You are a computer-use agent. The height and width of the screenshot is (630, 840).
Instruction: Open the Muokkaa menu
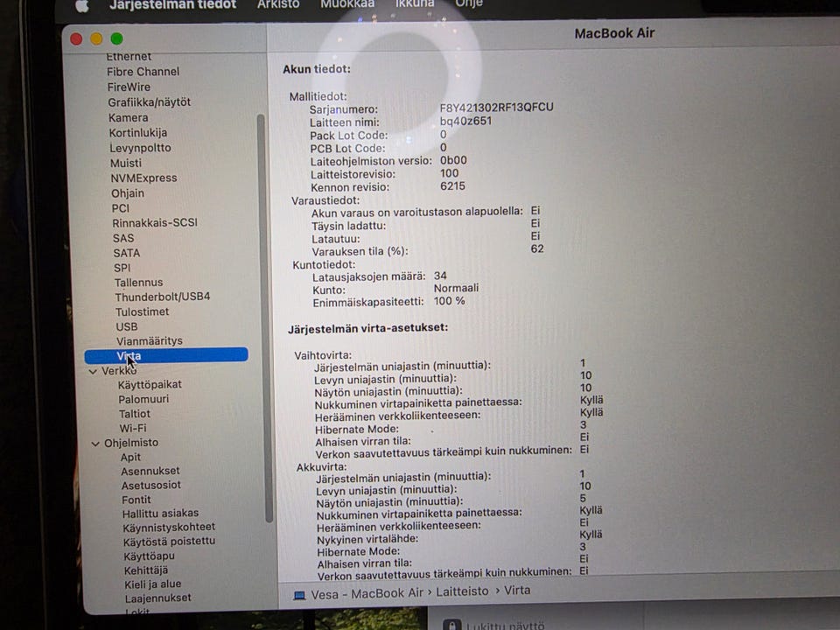tap(347, 4)
